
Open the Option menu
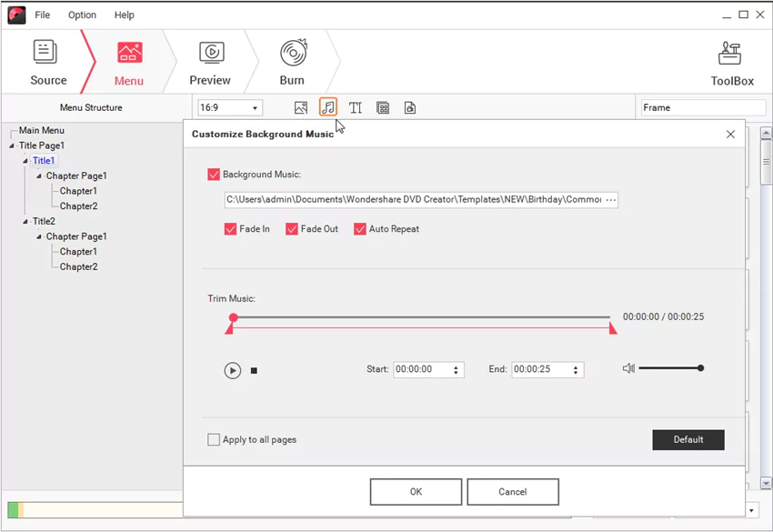[x=82, y=15]
